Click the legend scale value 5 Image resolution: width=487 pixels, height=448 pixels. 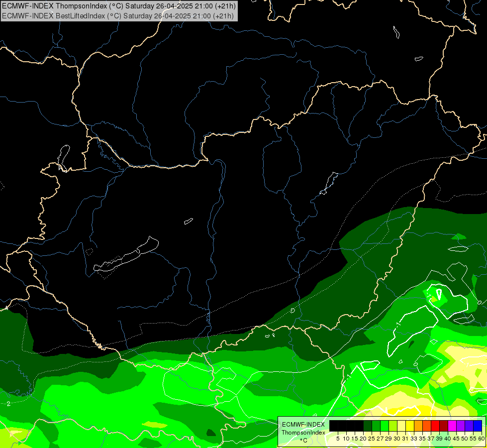(x=338, y=439)
